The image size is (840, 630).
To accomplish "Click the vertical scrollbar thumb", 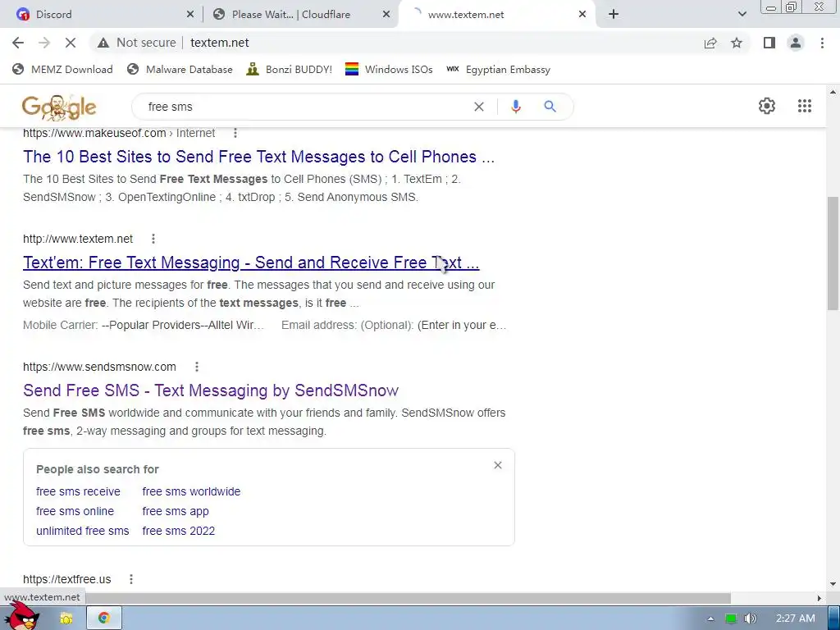I will pyautogui.click(x=833, y=253).
